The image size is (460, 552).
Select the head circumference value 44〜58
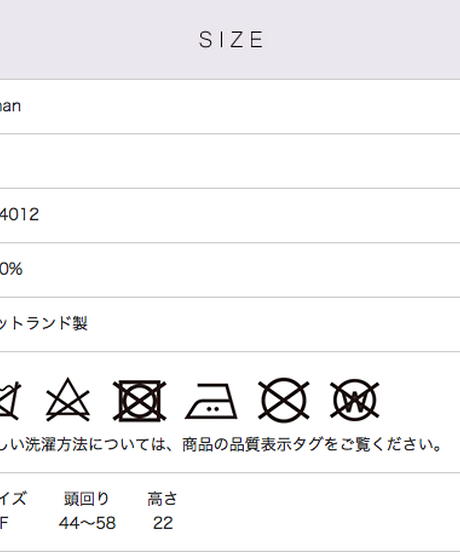(87, 523)
